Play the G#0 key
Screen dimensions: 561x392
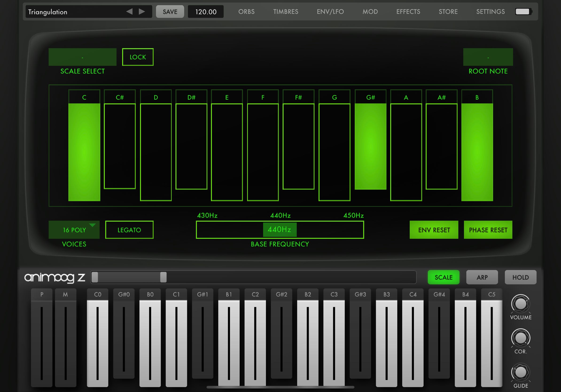tap(124, 333)
